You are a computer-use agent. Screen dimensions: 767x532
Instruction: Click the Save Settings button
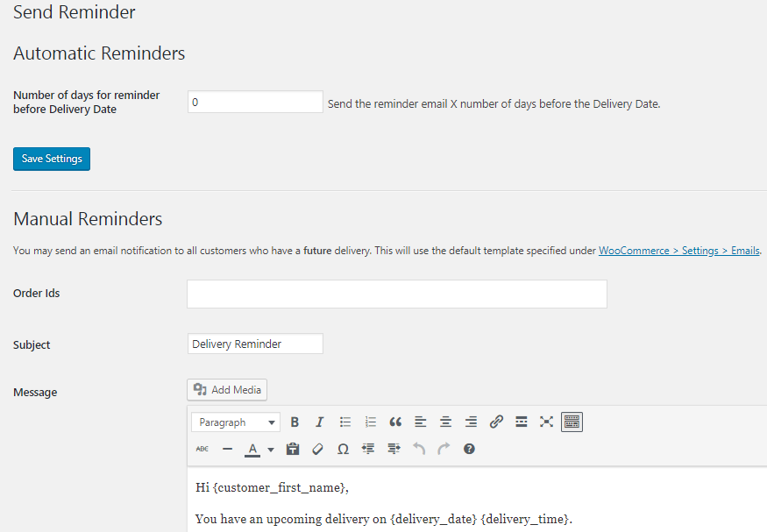[52, 159]
